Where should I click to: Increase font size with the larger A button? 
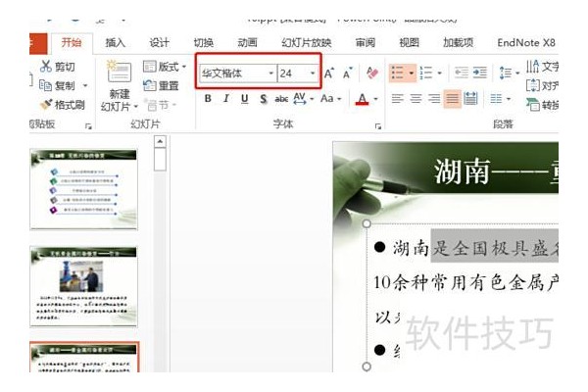tap(329, 73)
